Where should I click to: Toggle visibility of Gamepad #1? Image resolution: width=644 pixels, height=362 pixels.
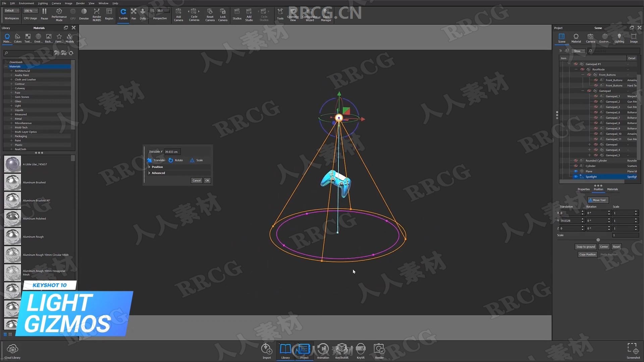(576, 64)
